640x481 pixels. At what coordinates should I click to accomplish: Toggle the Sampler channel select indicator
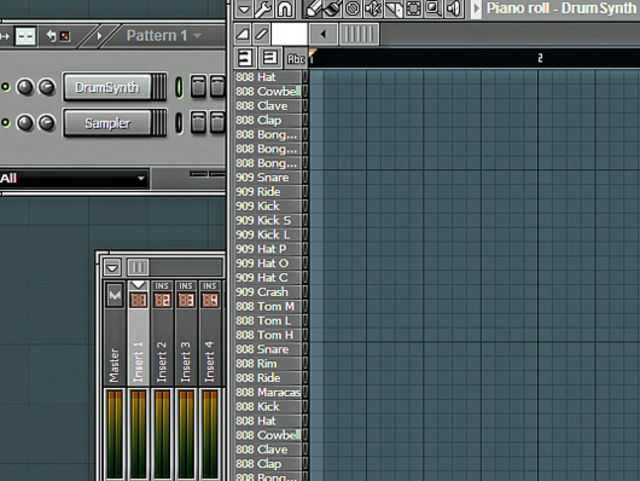pyautogui.click(x=179, y=123)
